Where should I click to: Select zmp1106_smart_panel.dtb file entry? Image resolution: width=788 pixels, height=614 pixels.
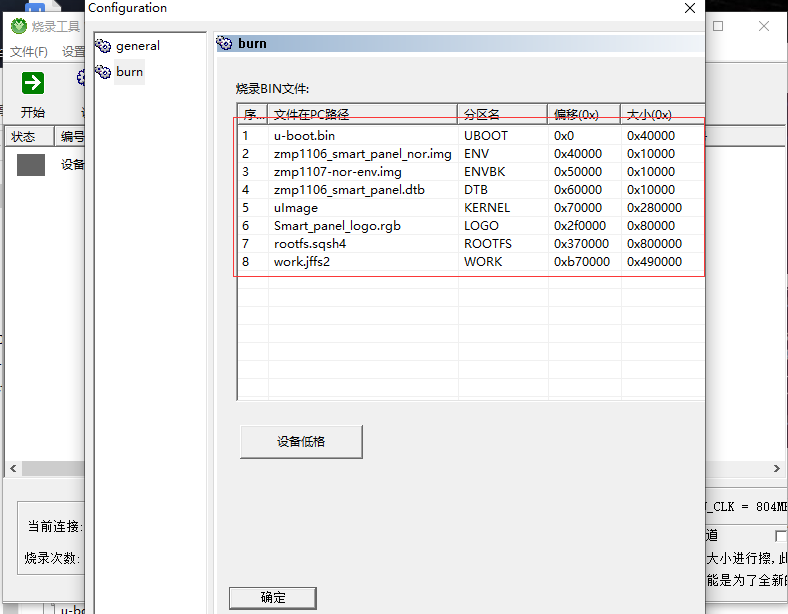(349, 190)
